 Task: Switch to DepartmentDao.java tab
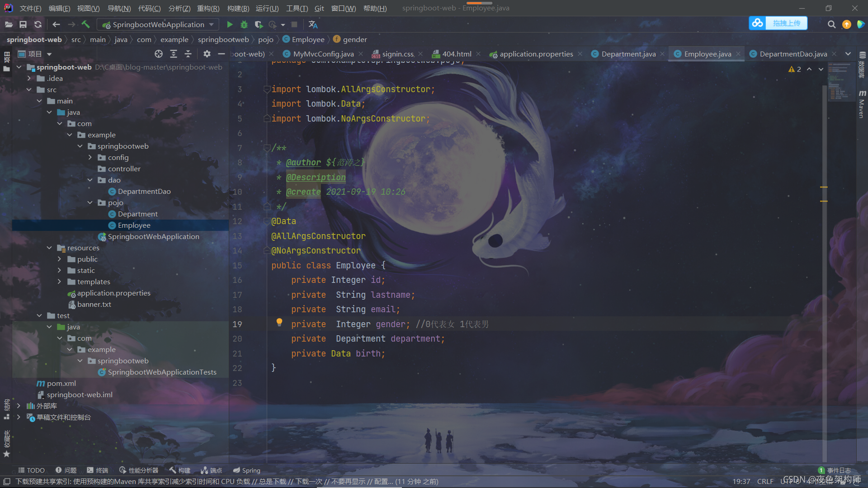[793, 54]
